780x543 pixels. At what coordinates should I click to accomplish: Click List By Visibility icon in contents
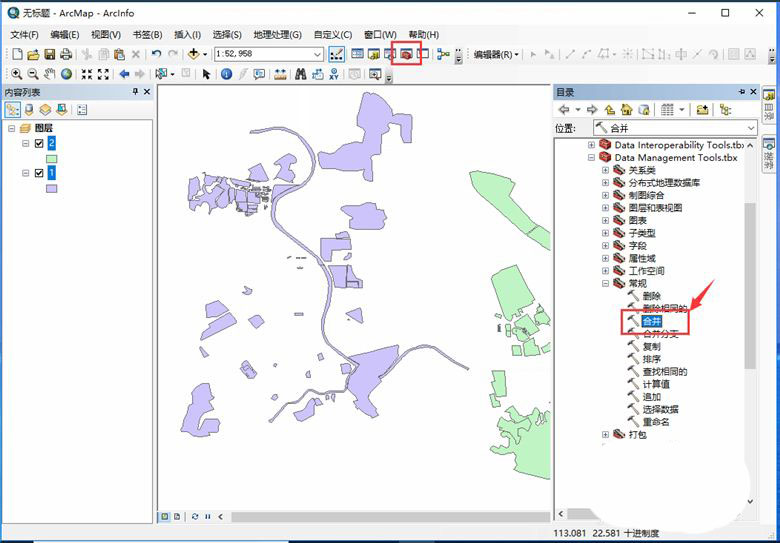[x=45, y=109]
